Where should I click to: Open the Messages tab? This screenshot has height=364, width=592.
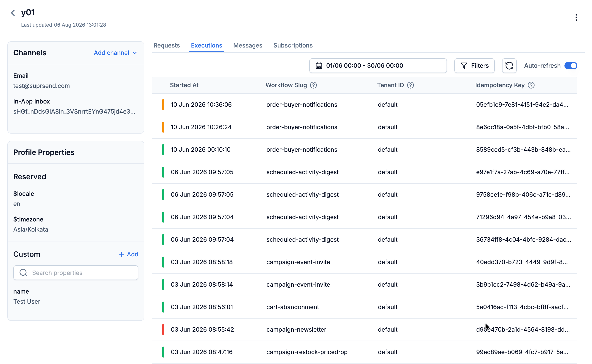[248, 45]
